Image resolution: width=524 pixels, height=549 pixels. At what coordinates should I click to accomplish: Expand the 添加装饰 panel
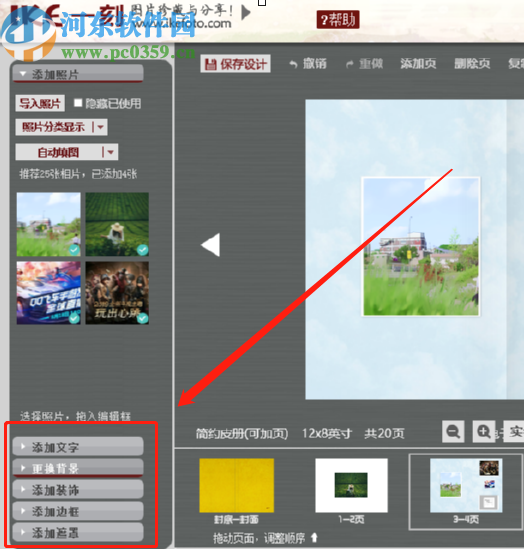tap(78, 489)
